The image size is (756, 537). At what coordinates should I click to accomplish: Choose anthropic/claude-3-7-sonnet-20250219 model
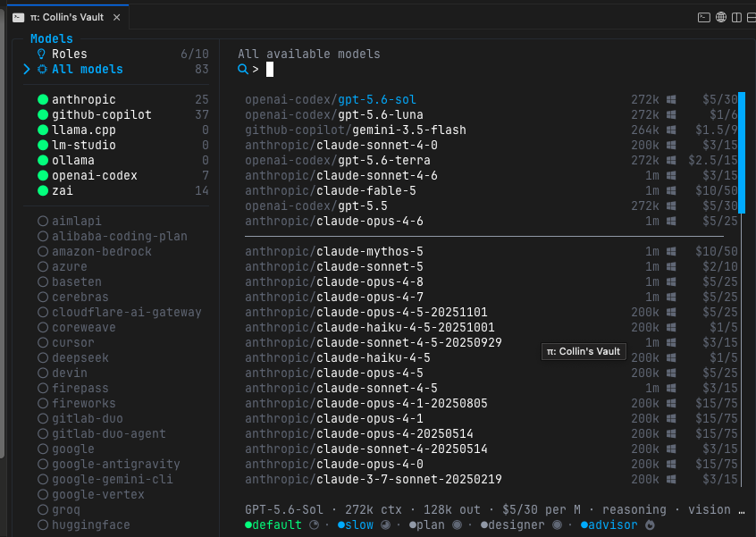point(491,480)
